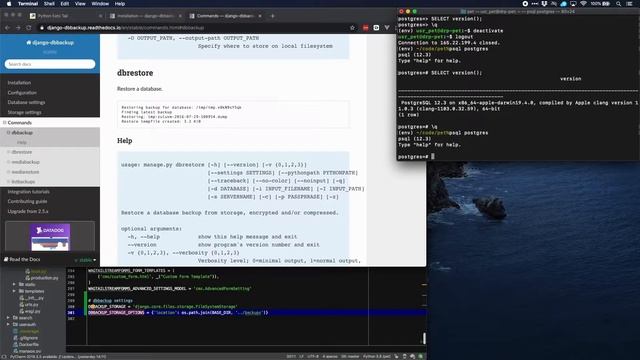Click the white square browser extension icon
Image resolution: width=640 pixels, height=360 pixels.
pos(376,28)
